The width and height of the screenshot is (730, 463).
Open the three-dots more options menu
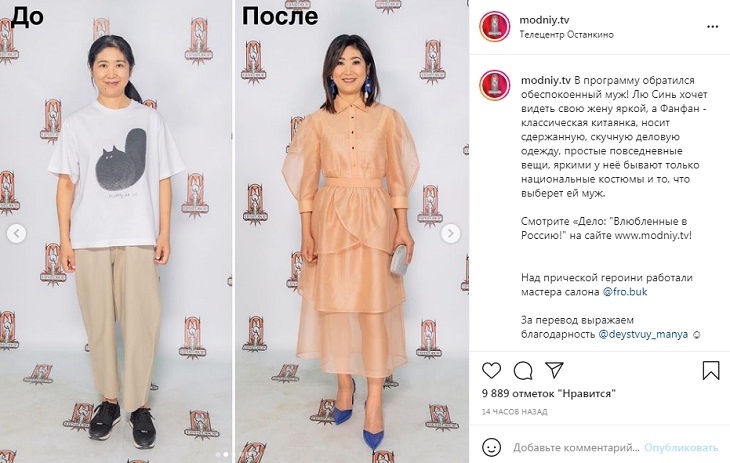(712, 27)
